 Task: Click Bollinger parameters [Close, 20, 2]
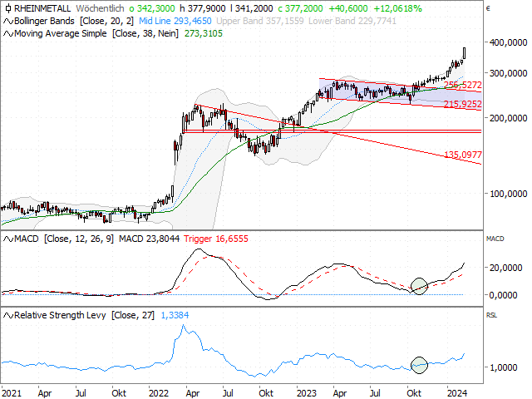106,21
